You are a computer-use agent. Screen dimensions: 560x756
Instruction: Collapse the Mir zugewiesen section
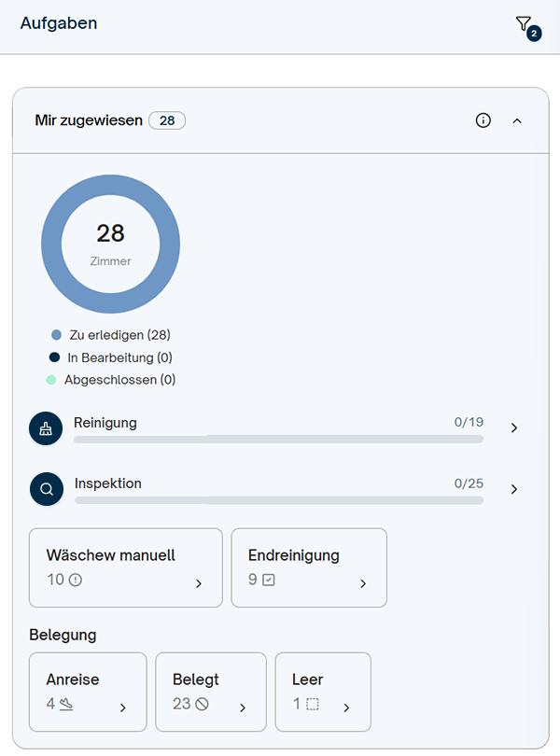click(517, 121)
